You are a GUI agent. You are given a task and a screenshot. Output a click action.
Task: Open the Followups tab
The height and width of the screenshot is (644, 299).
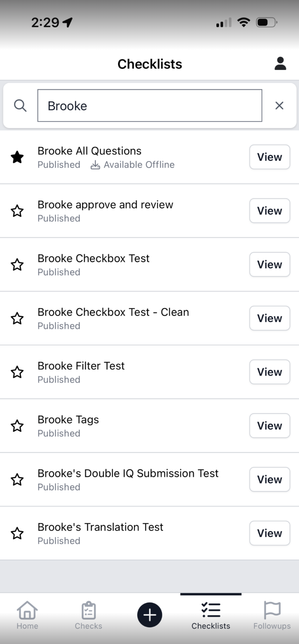pyautogui.click(x=272, y=615)
